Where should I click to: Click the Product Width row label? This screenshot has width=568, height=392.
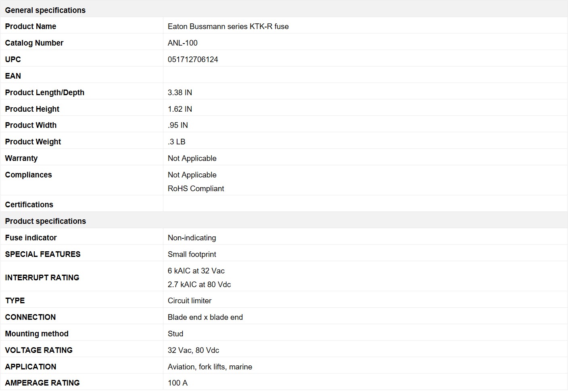tap(31, 125)
